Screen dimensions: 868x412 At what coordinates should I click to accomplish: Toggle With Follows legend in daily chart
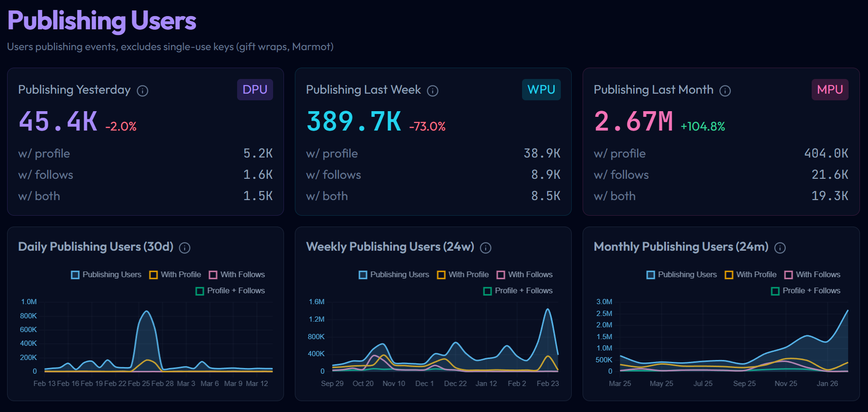[x=237, y=275]
